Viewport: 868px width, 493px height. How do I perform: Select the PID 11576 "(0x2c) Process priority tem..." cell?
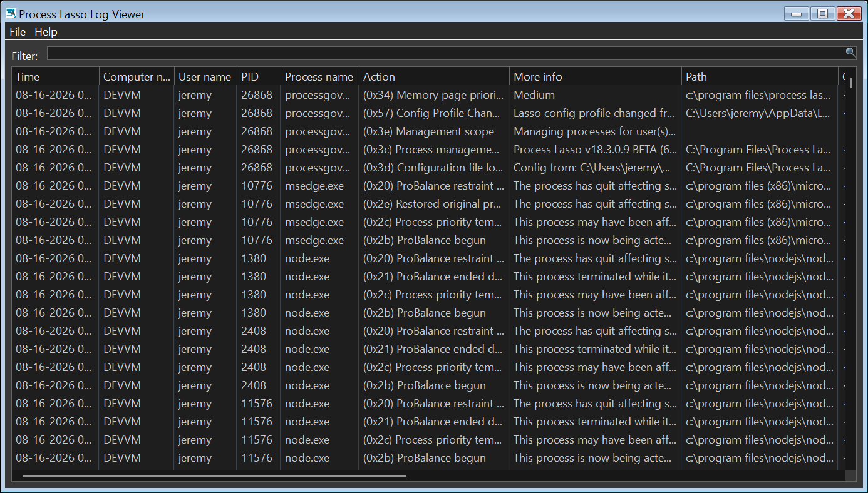coord(433,440)
